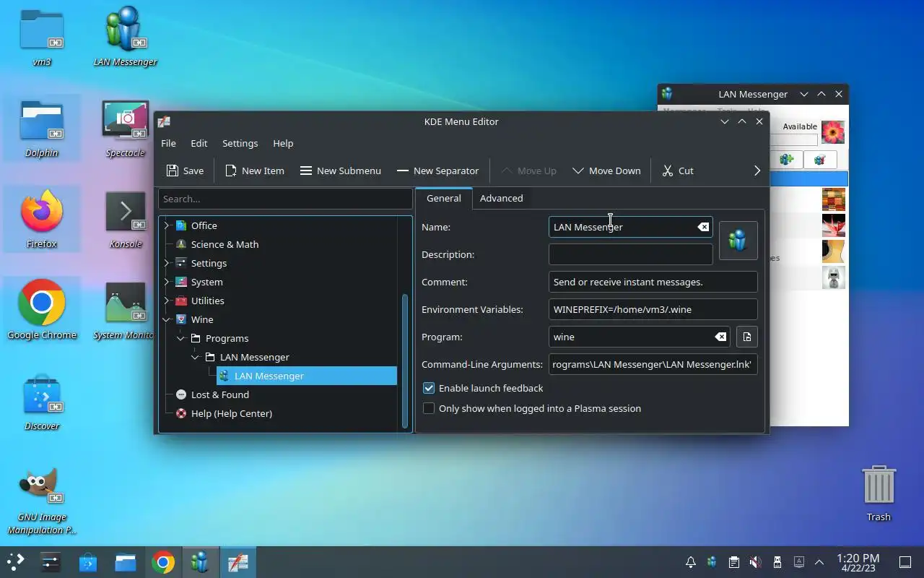This screenshot has width=924, height=578.
Task: Show more toolbar actions via arrow
Action: [757, 171]
